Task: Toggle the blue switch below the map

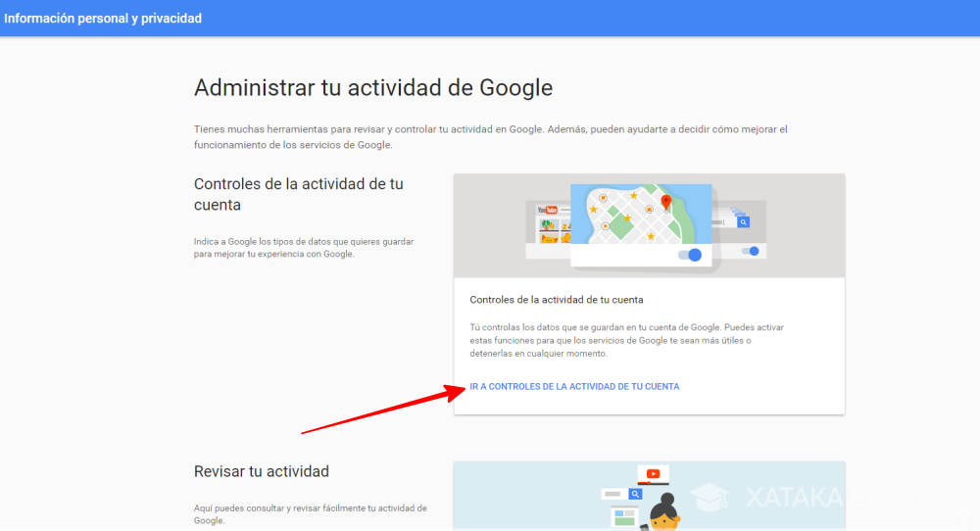Action: (691, 255)
